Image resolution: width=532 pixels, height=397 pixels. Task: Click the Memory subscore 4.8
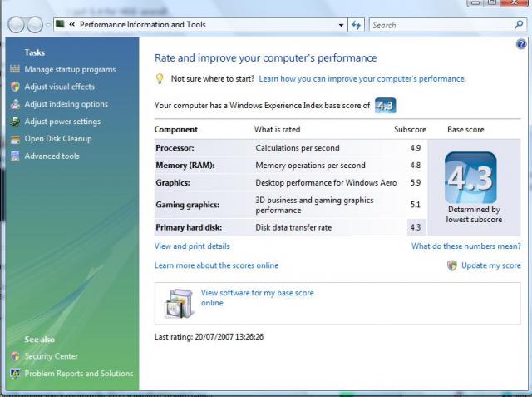416,166
